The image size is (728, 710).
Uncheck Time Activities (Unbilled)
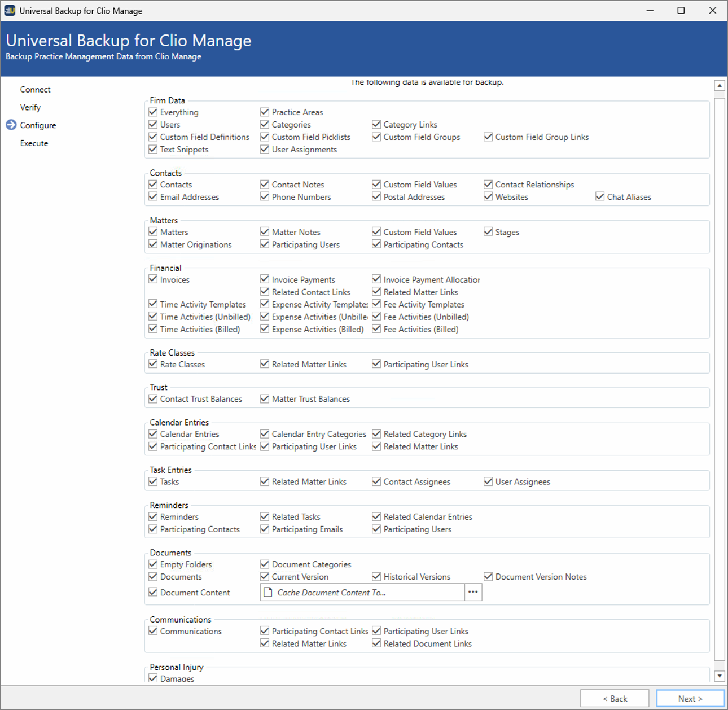153,316
